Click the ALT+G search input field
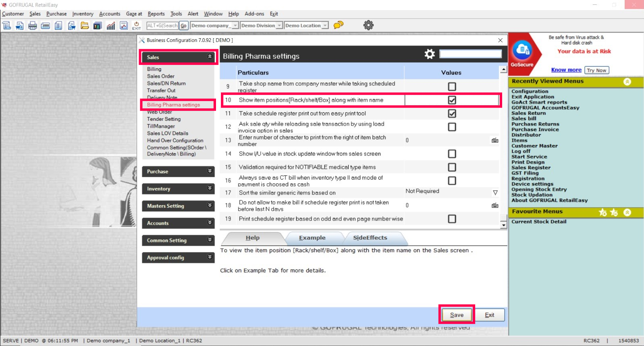 click(162, 25)
